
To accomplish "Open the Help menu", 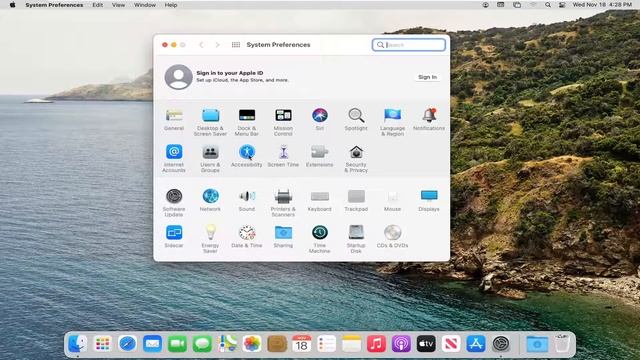I will tap(171, 5).
